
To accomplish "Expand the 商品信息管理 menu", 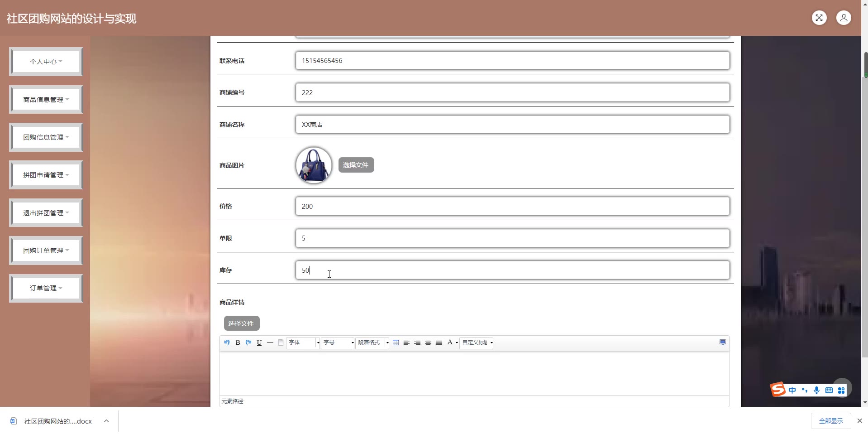I will 46,100.
